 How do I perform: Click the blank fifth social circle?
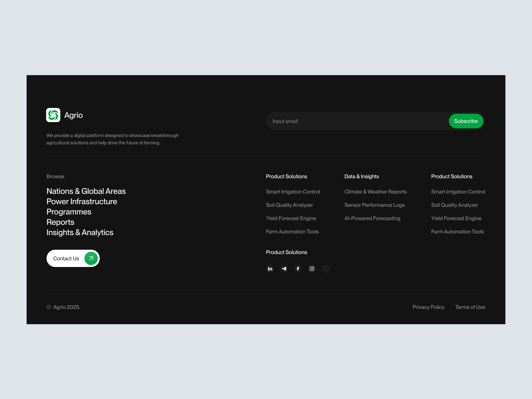[x=326, y=269]
